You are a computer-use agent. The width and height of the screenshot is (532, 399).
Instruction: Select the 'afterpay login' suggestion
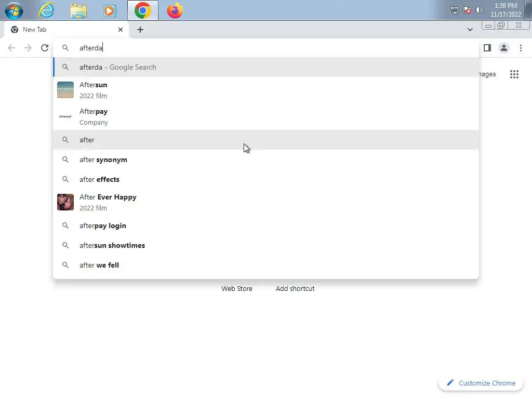point(266,225)
